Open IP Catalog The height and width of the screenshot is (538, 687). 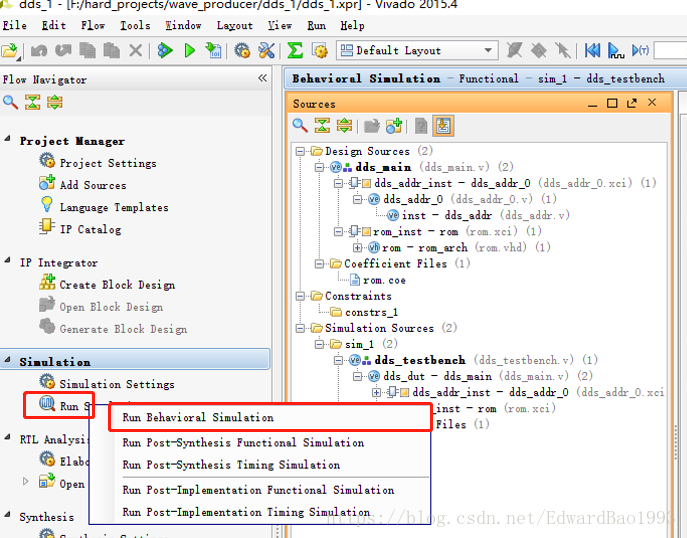[x=90, y=229]
